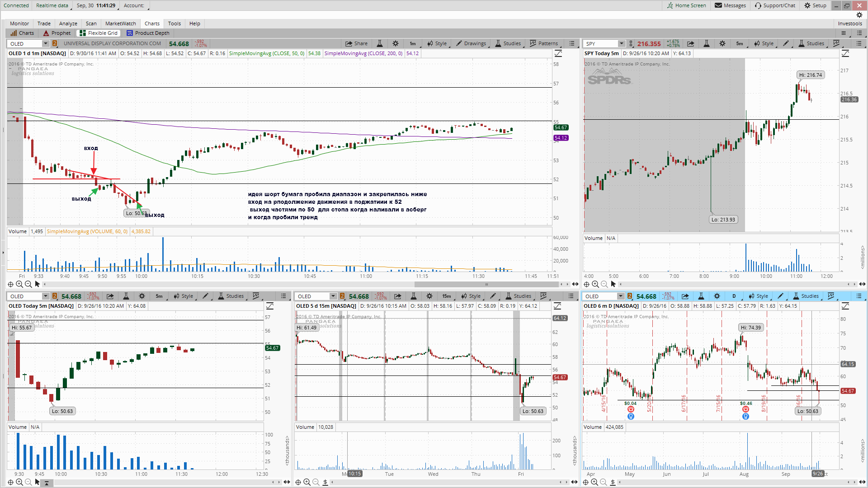
Task: Open the list menu icon of the main OLED 1m chart
Action: coord(572,43)
